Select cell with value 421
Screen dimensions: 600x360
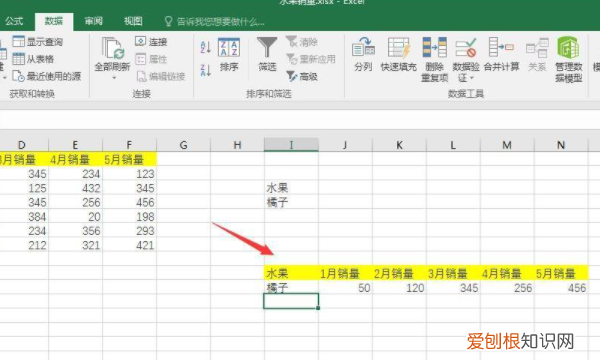coord(129,245)
